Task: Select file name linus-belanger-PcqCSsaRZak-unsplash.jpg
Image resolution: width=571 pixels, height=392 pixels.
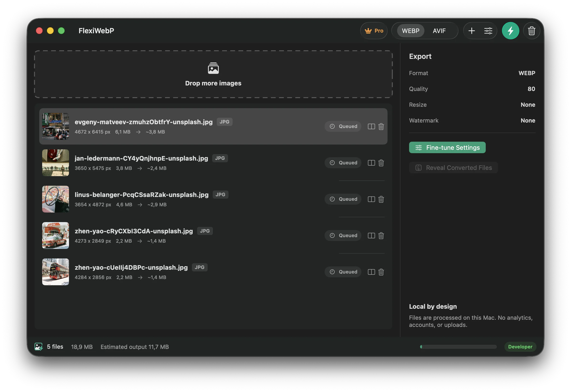Action: [x=141, y=195]
